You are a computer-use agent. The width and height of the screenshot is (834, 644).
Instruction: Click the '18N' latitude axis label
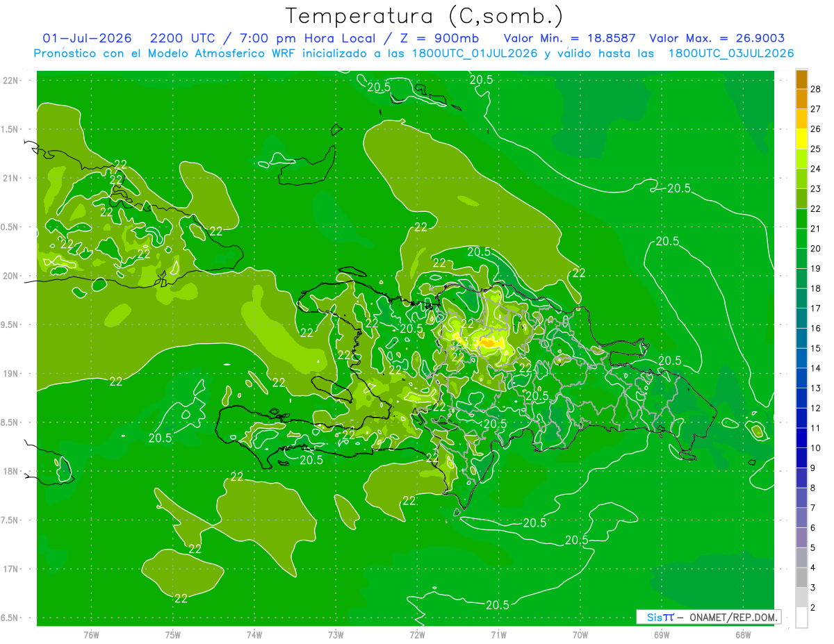tap(10, 471)
